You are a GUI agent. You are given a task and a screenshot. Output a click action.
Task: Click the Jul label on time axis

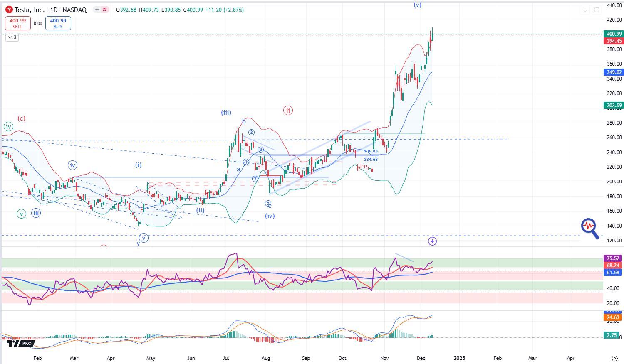pyautogui.click(x=226, y=358)
